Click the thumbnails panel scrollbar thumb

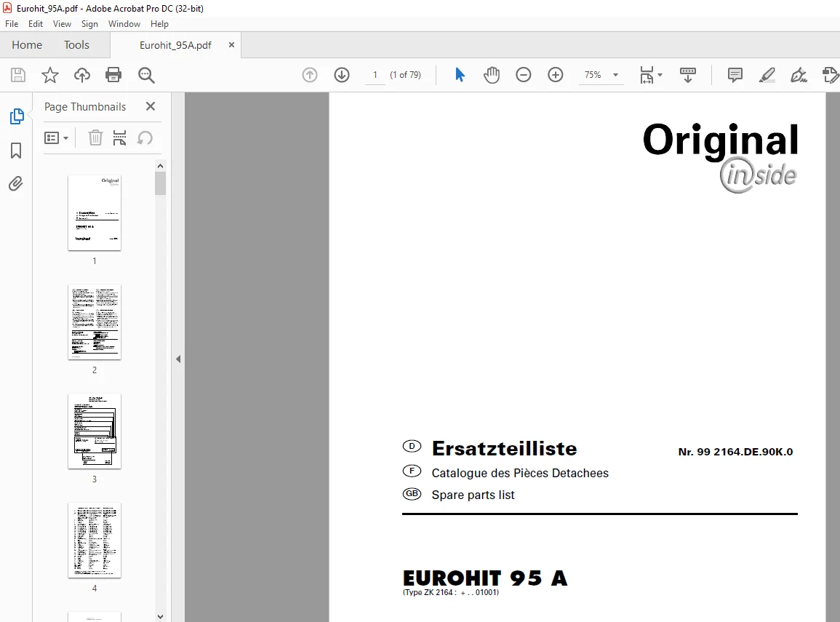160,183
